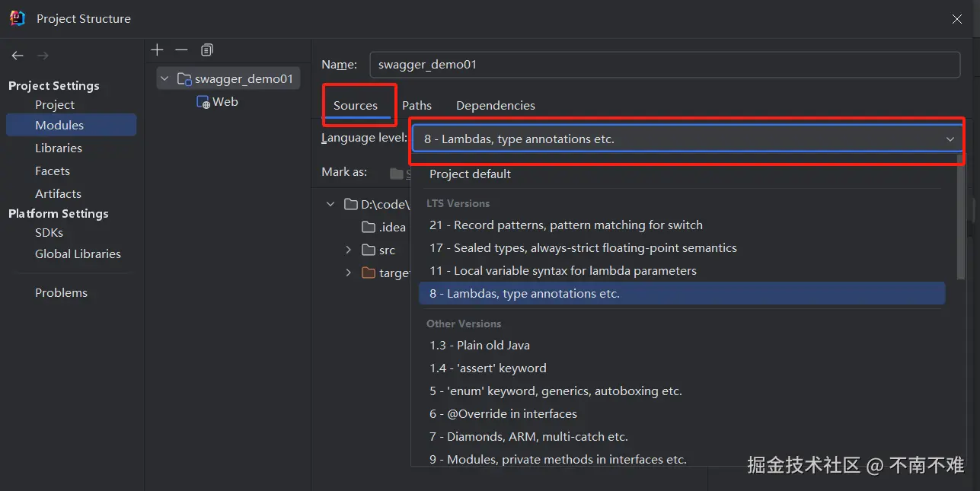The height and width of the screenshot is (491, 980).
Task: Open the Dependencies tab
Action: click(x=495, y=106)
